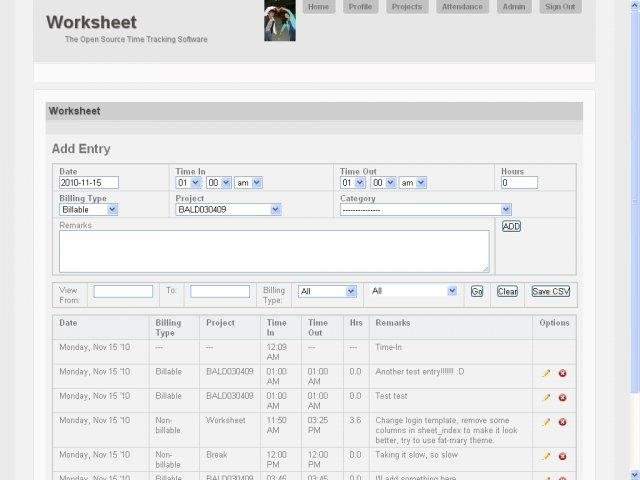Open the Attendance section

tap(462, 7)
